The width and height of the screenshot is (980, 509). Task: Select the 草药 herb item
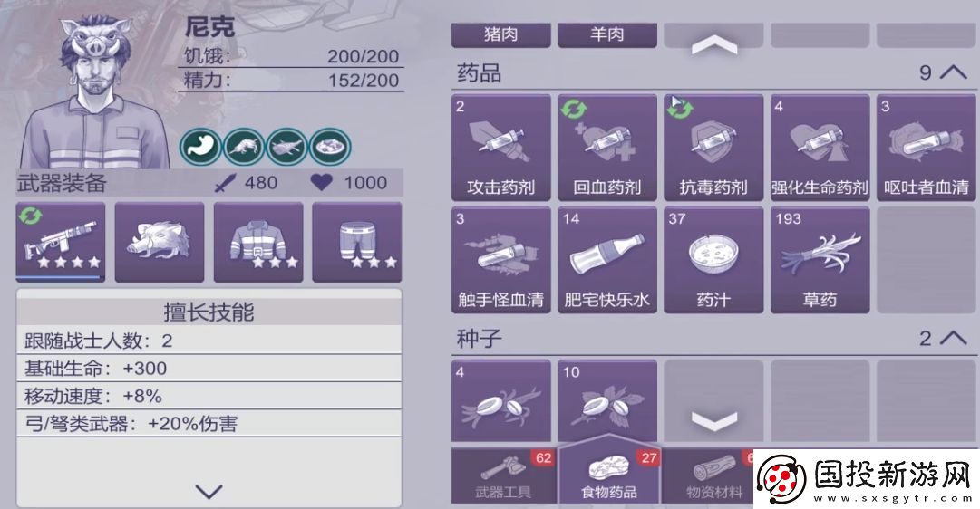tap(820, 260)
